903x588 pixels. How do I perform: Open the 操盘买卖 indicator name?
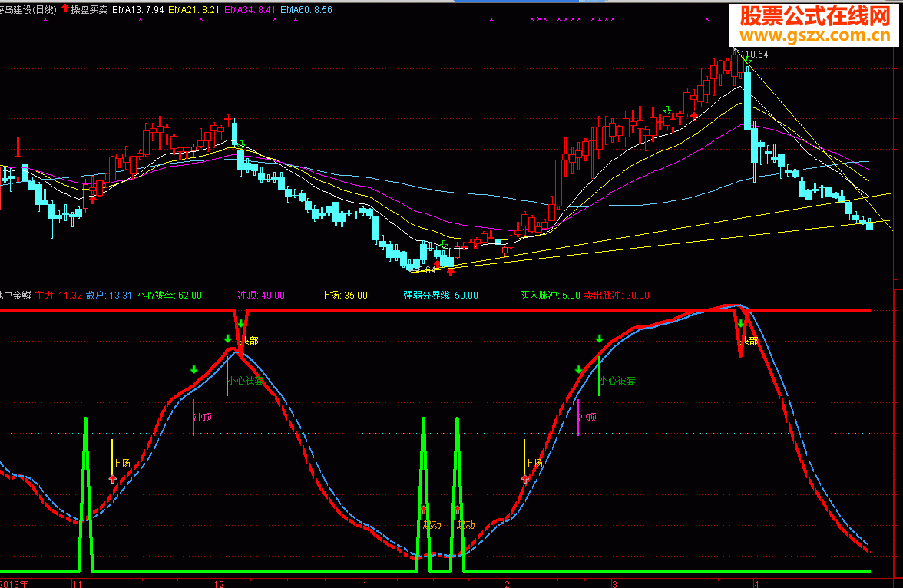[90, 10]
